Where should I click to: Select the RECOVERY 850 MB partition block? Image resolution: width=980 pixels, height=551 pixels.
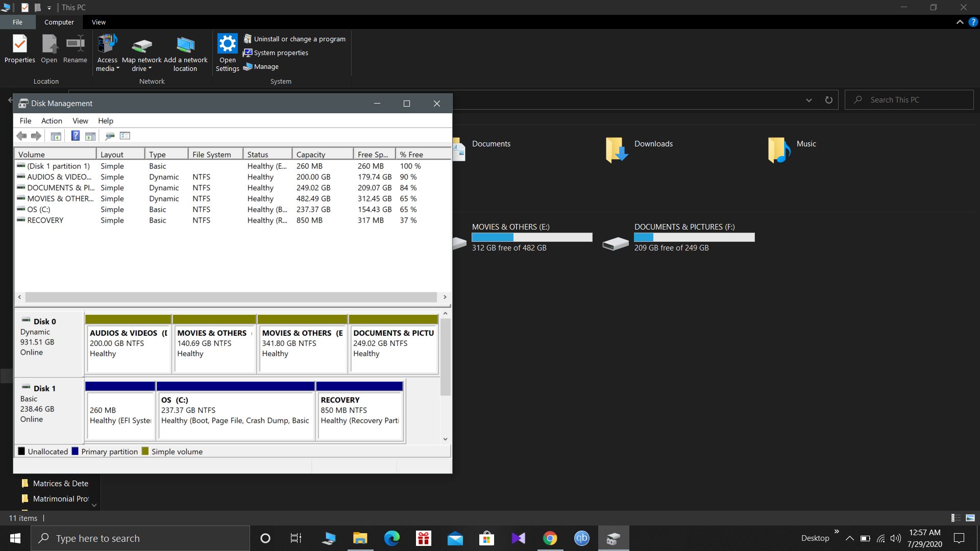[x=360, y=411]
